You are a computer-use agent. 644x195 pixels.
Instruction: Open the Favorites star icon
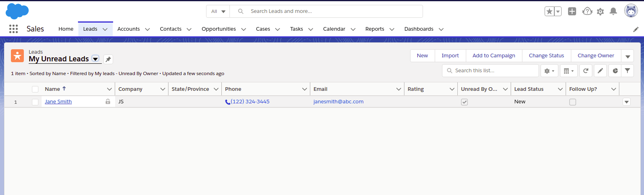pyautogui.click(x=549, y=11)
